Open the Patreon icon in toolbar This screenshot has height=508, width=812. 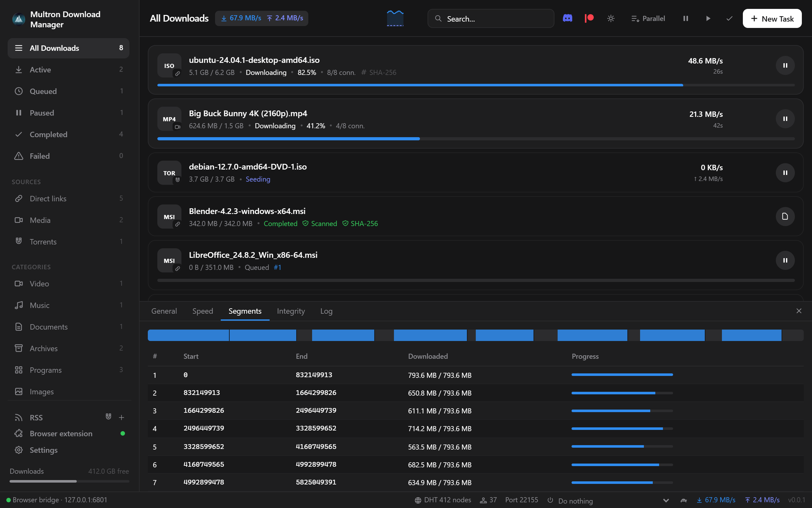[x=589, y=18]
